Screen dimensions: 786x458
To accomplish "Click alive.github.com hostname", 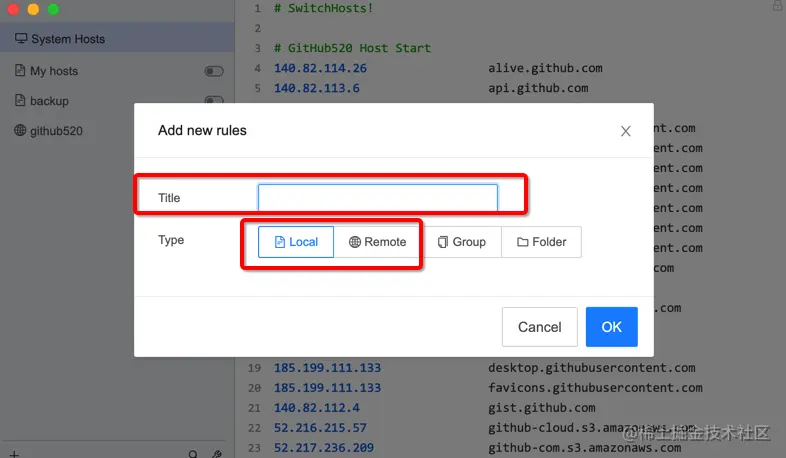I will click(545, 68).
